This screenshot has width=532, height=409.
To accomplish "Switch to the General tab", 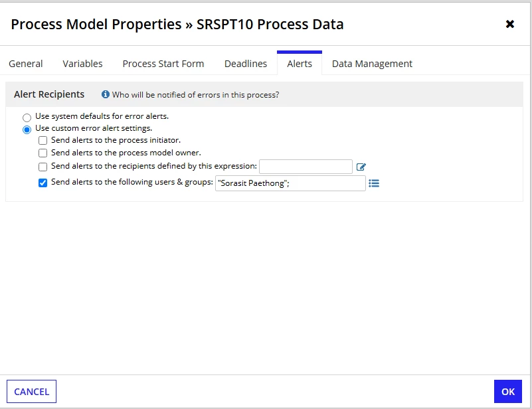I will point(26,64).
